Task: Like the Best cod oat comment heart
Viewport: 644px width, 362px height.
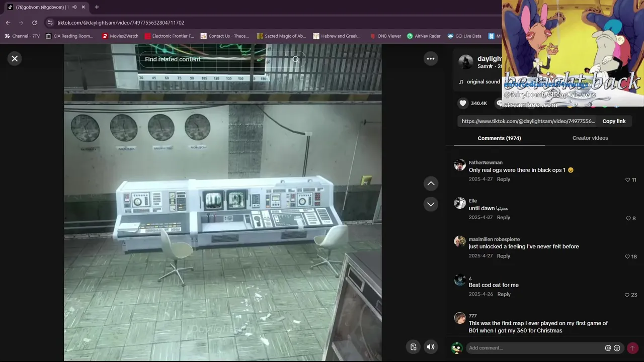Action: (627, 295)
